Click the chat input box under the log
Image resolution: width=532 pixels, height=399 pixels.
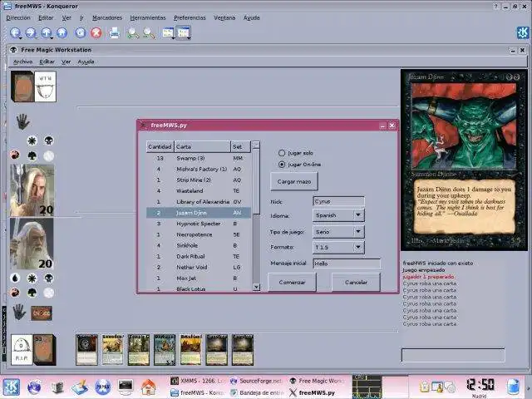click(x=453, y=355)
